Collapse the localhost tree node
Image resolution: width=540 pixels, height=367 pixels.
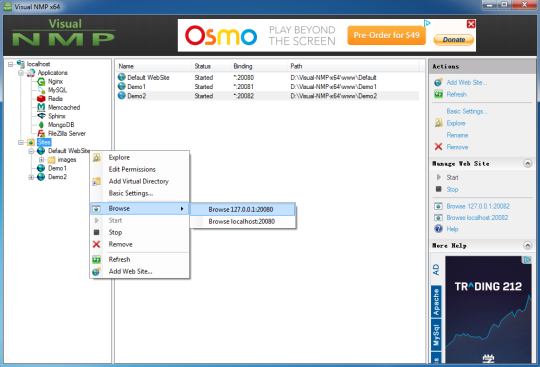coord(10,64)
